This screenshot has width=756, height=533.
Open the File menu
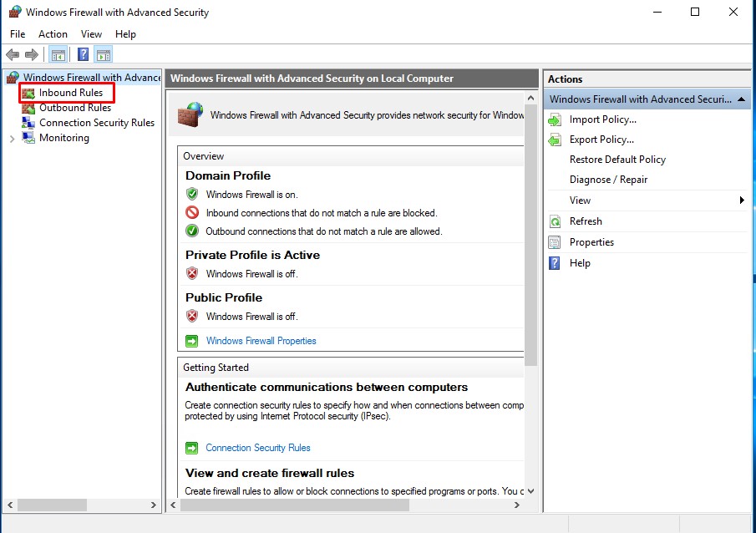point(18,34)
